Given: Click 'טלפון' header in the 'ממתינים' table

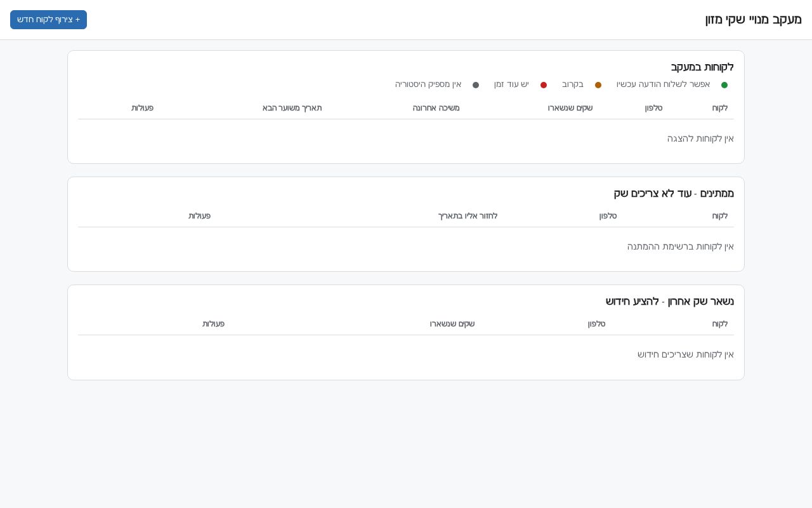Looking at the screenshot, I should click(x=608, y=216).
